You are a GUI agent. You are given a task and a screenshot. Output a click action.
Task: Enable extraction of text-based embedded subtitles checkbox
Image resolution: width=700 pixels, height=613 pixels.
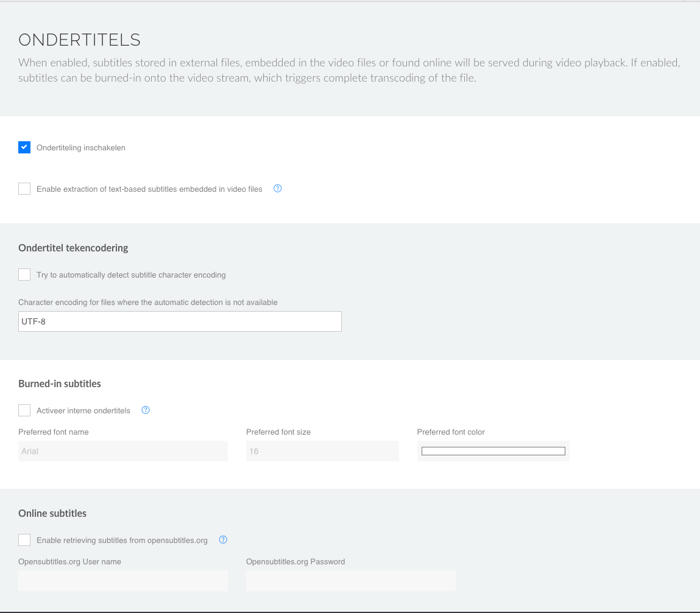pos(24,189)
